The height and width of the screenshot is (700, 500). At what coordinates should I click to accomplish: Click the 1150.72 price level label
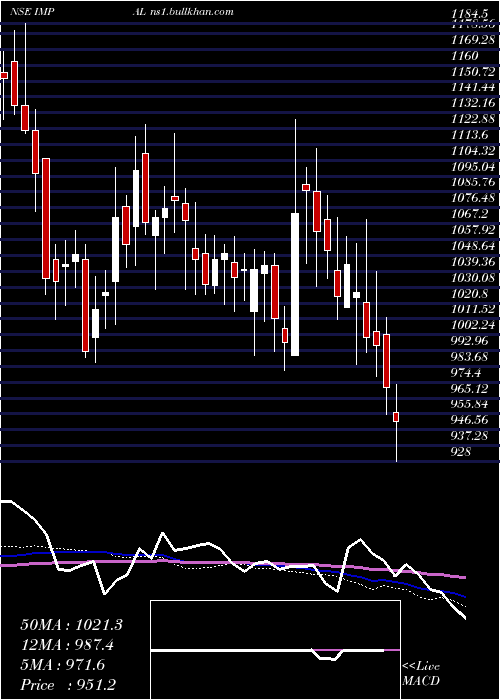coord(473,71)
